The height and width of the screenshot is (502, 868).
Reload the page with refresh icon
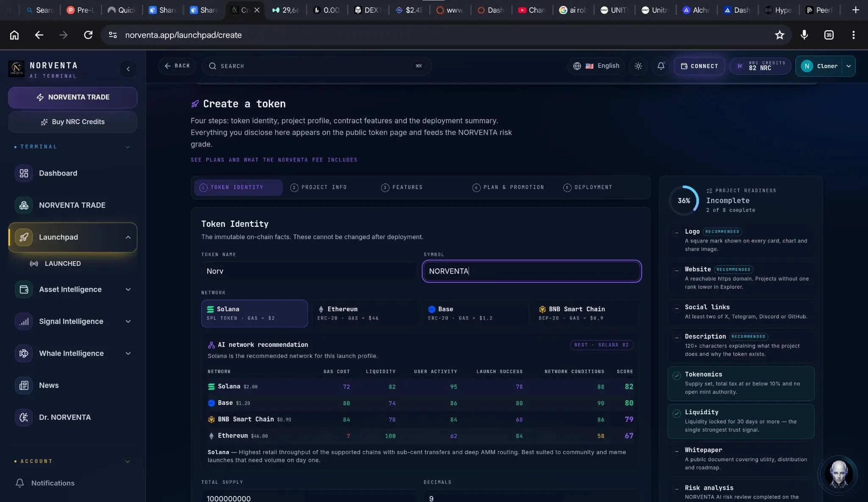pyautogui.click(x=88, y=35)
